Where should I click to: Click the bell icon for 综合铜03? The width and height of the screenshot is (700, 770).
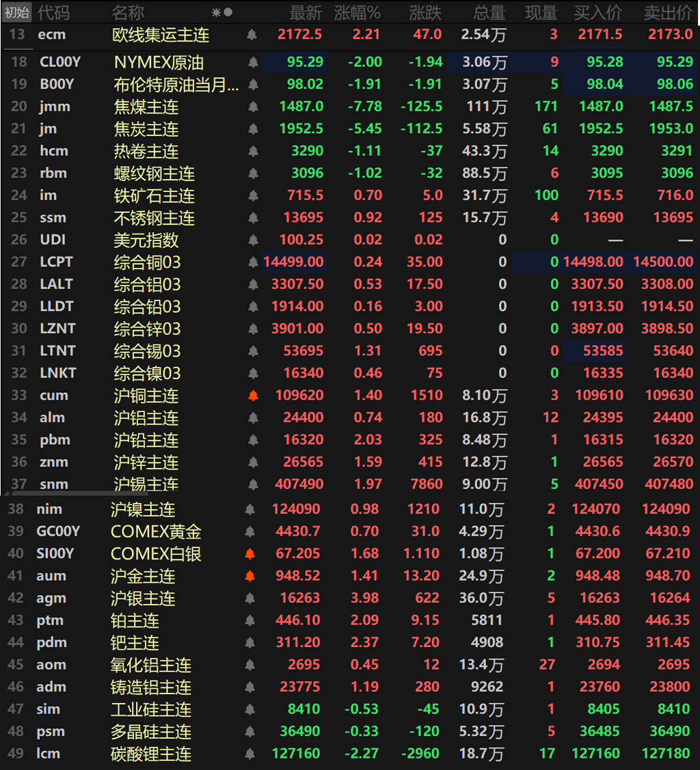(x=253, y=262)
